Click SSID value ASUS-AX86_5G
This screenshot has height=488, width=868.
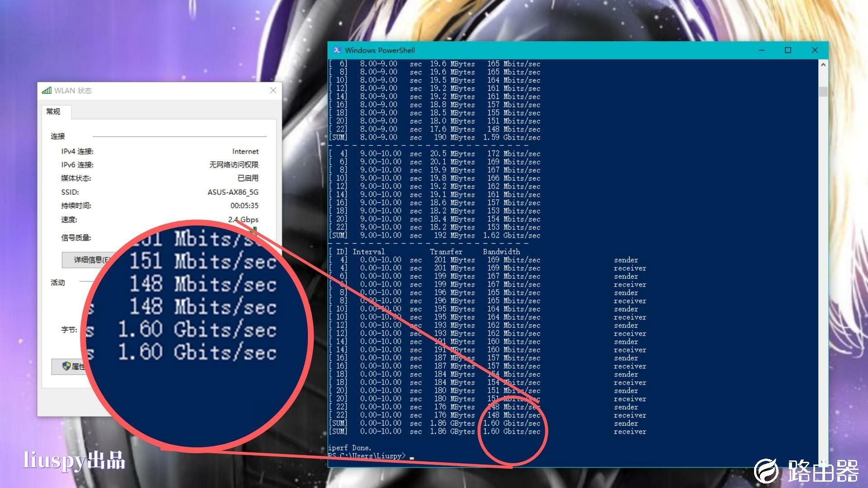tap(233, 192)
